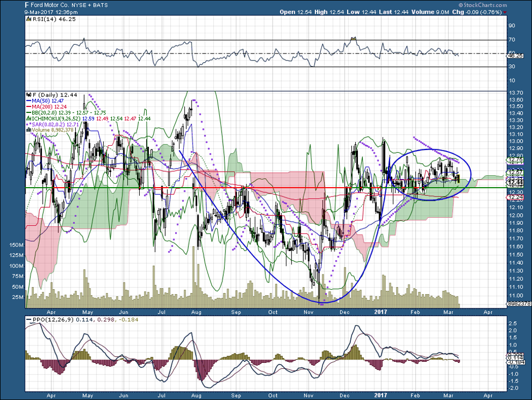Screen dimensions: 532x400
Task: Click the candlestick icon beside F (Daily)
Action: click(29, 94)
